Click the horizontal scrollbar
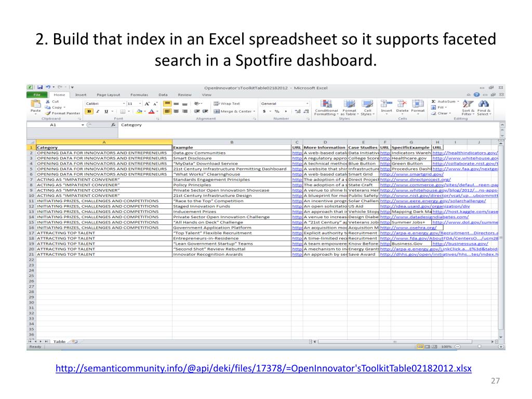This screenshot has width=532, height=399. coord(395,342)
